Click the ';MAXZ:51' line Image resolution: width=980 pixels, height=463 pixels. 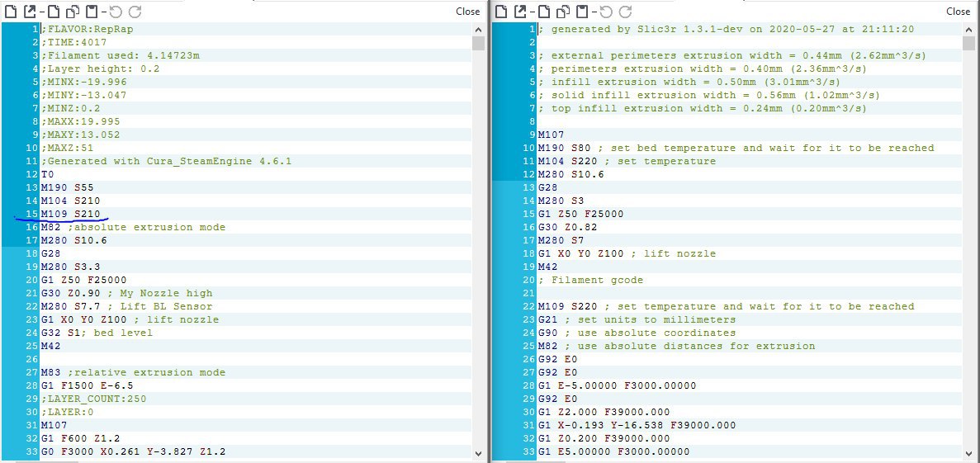click(x=67, y=148)
